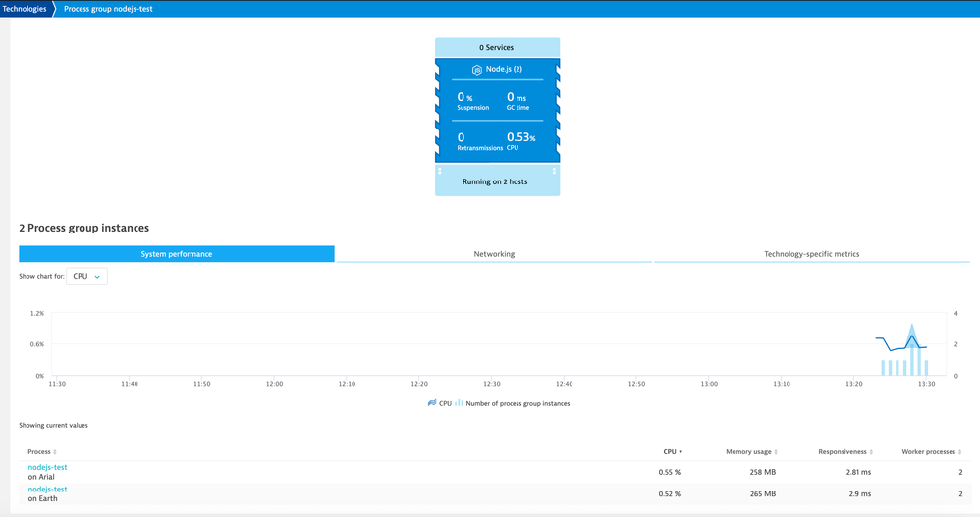
Task: Click the CPU legend line icon
Action: click(x=432, y=403)
